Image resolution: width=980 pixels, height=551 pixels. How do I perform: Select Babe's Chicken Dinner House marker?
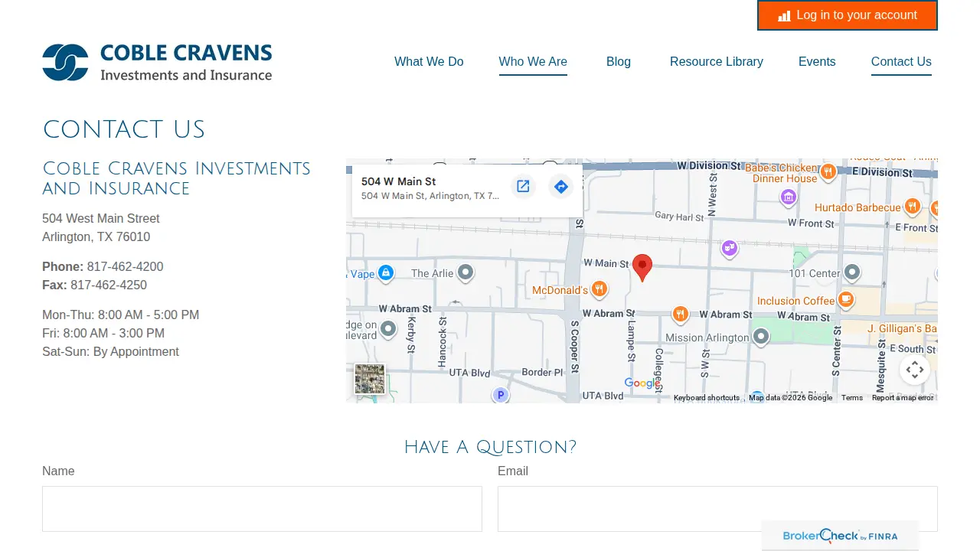828,172
